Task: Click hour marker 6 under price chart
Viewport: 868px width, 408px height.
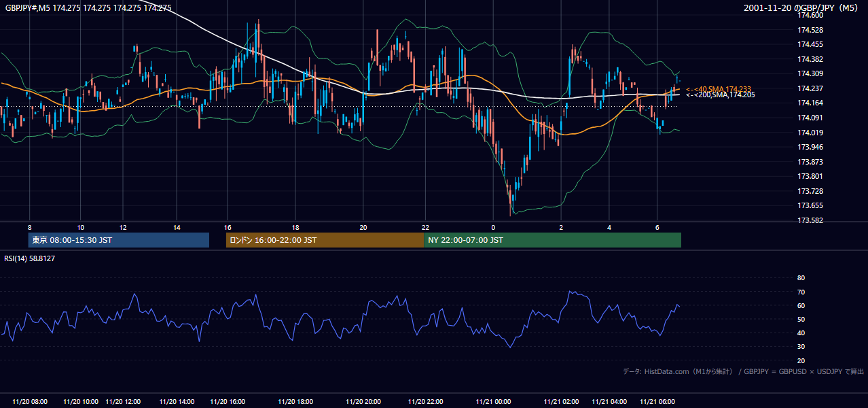Action: (657, 227)
